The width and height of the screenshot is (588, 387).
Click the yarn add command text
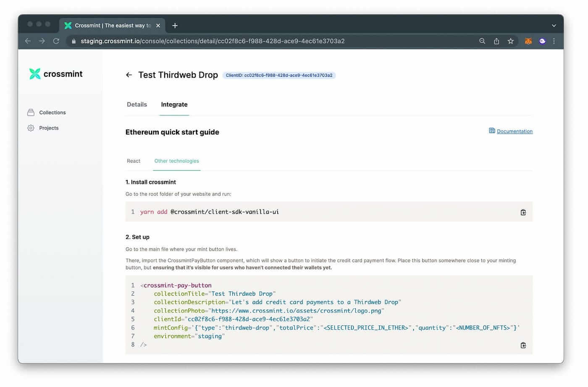pos(210,212)
